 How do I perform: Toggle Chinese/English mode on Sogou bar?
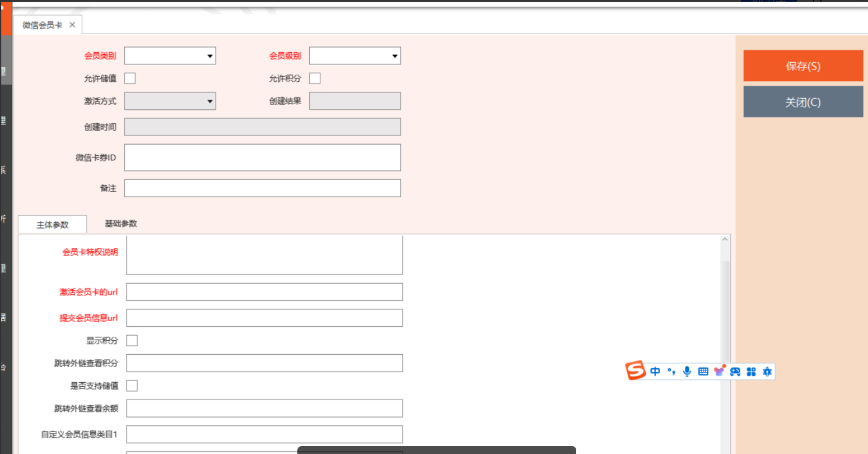(x=655, y=372)
